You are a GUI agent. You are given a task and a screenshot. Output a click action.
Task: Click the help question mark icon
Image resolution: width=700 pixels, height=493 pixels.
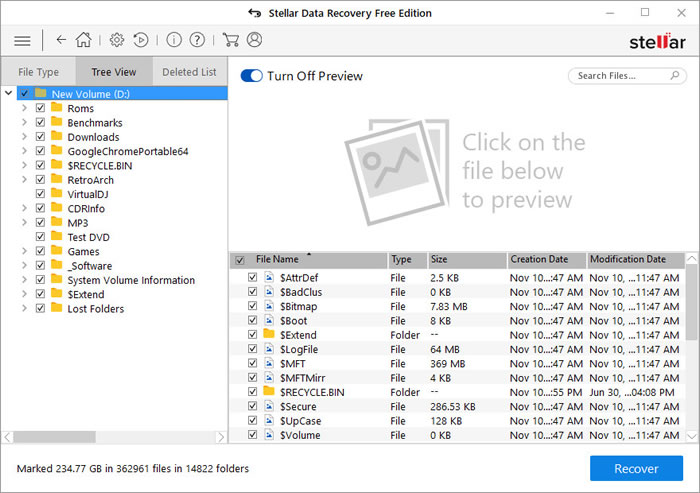click(197, 41)
